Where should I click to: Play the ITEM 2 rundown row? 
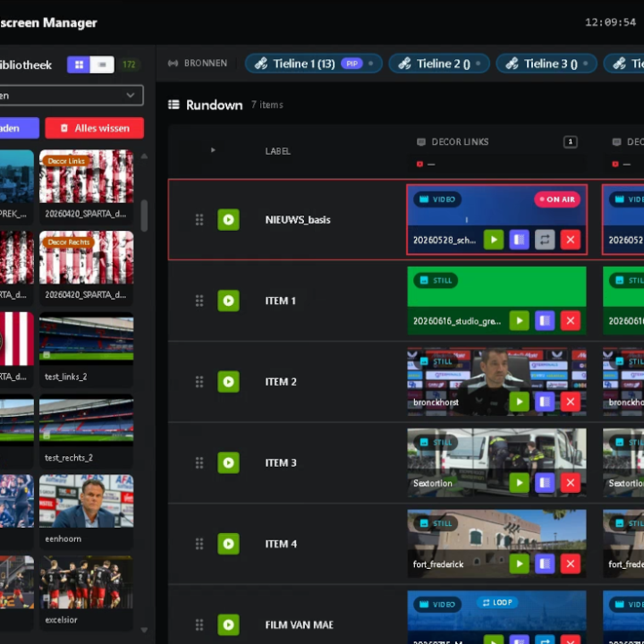228,382
